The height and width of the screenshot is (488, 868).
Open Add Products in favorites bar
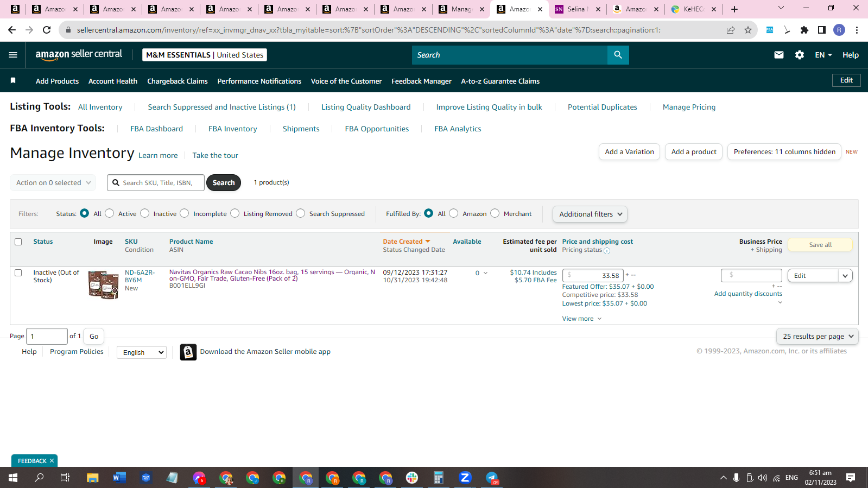57,81
